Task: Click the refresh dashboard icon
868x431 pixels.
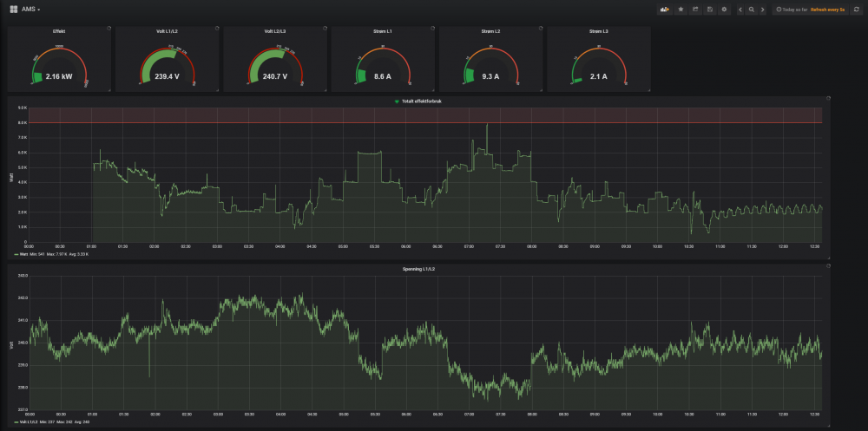Action: tap(857, 9)
